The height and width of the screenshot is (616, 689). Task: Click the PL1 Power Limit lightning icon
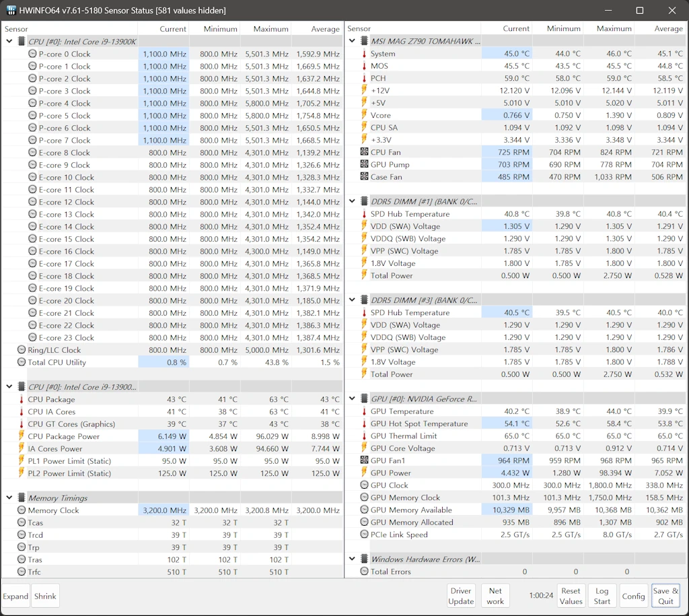(22, 460)
